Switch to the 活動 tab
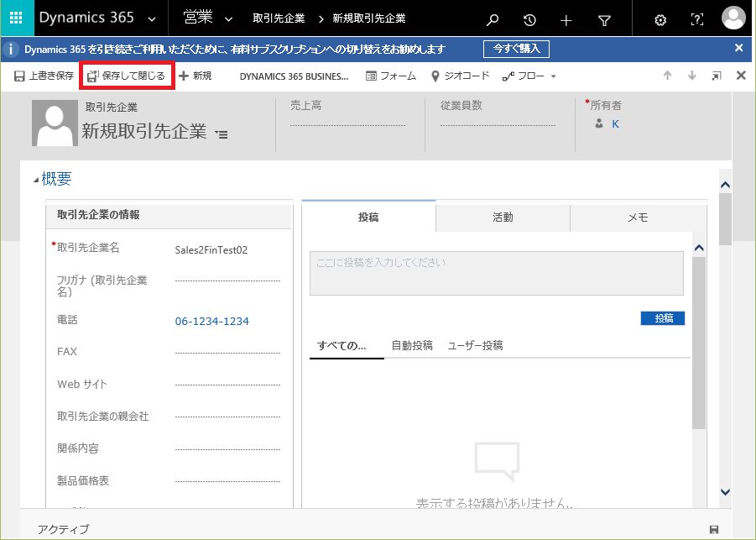The width and height of the screenshot is (756, 540). click(x=503, y=218)
